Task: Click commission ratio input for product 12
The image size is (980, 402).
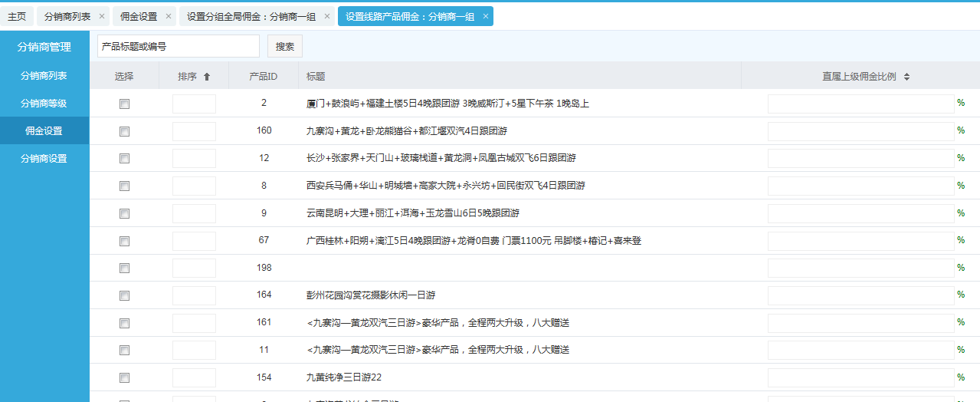Action: (860, 159)
